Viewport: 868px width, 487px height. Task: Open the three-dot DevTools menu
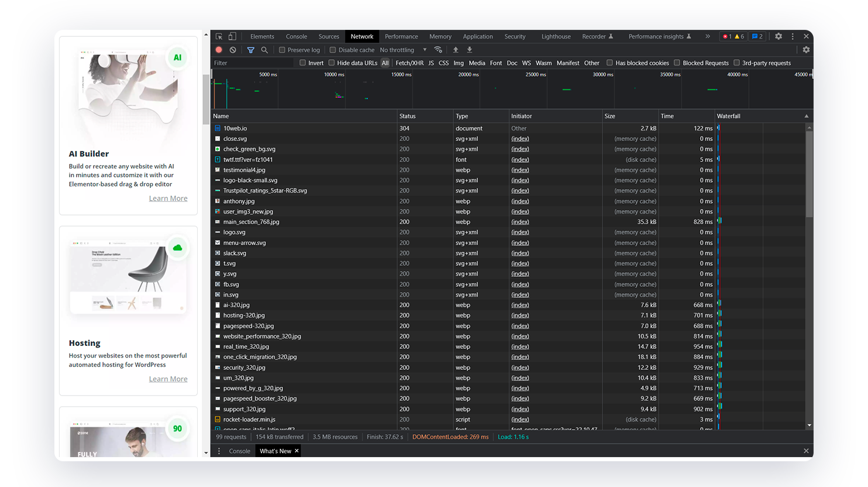793,36
